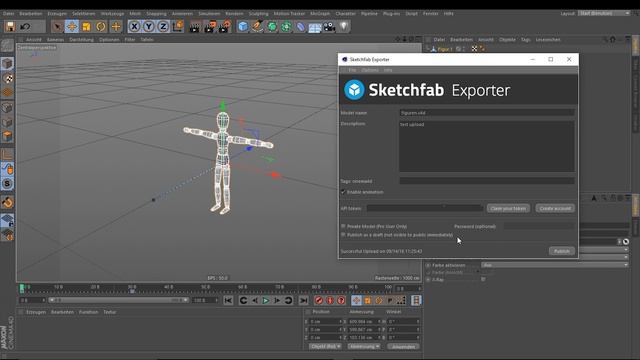Toggle Autokeying red button
Image resolution: width=640 pixels, height=360 pixels.
pyautogui.click(x=330, y=300)
